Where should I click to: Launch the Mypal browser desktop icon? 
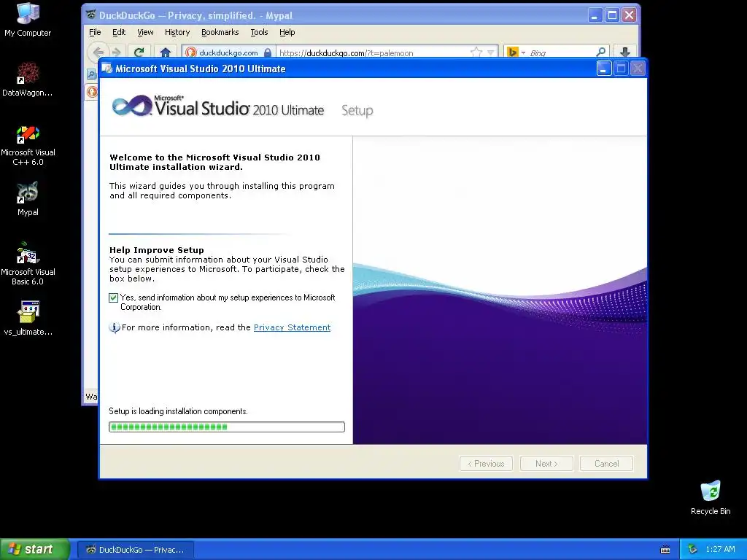28,199
